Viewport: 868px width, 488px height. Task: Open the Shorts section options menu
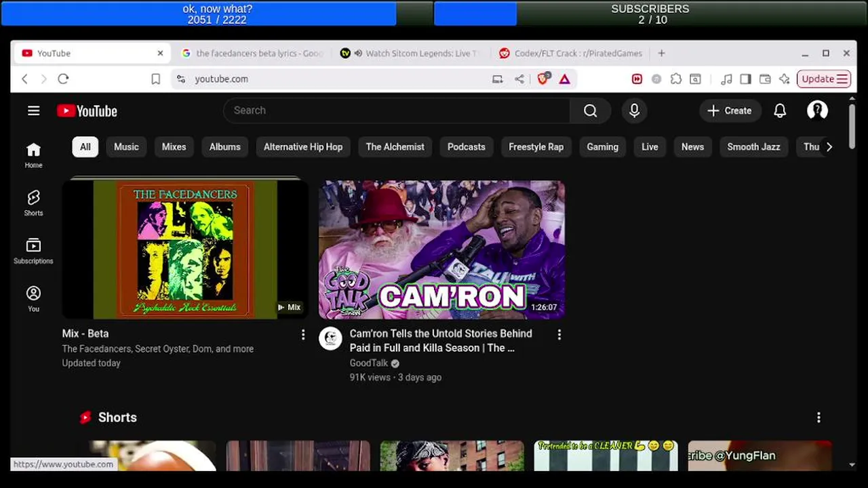coord(818,418)
